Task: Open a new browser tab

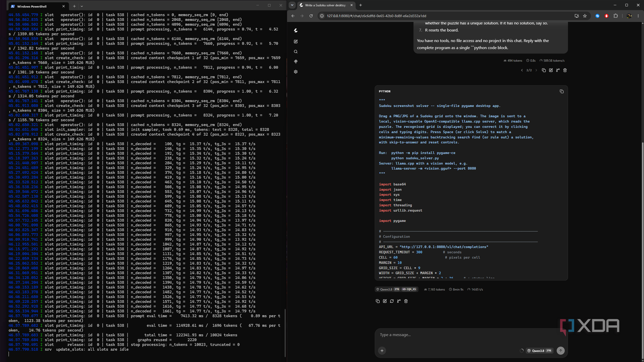Action: coord(360,5)
